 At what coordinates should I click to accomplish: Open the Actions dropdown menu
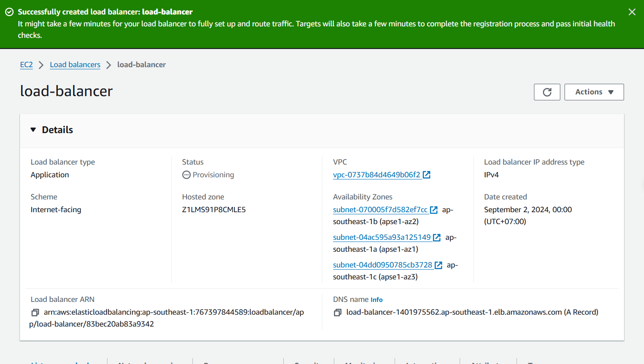(593, 92)
